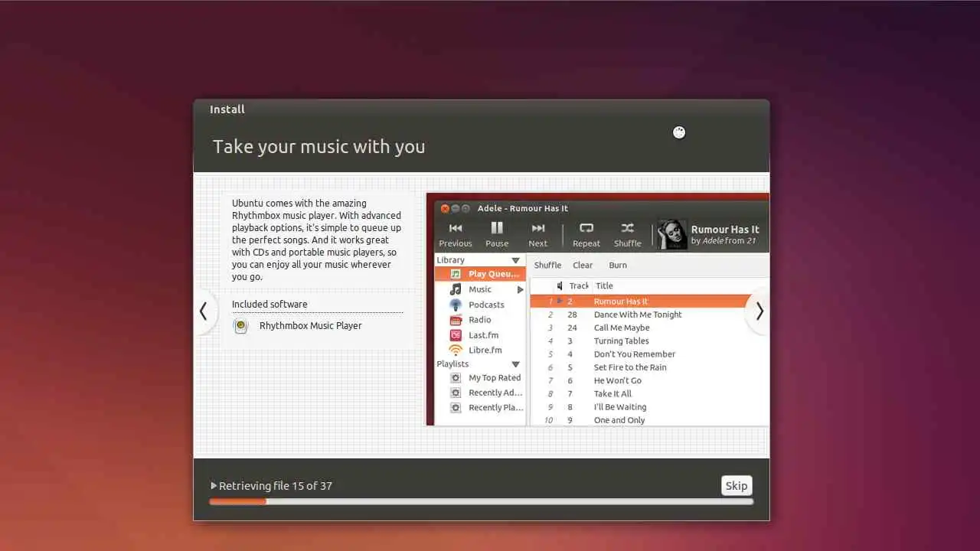The width and height of the screenshot is (980, 551).
Task: Click the playing indicator on row 1
Action: click(560, 302)
